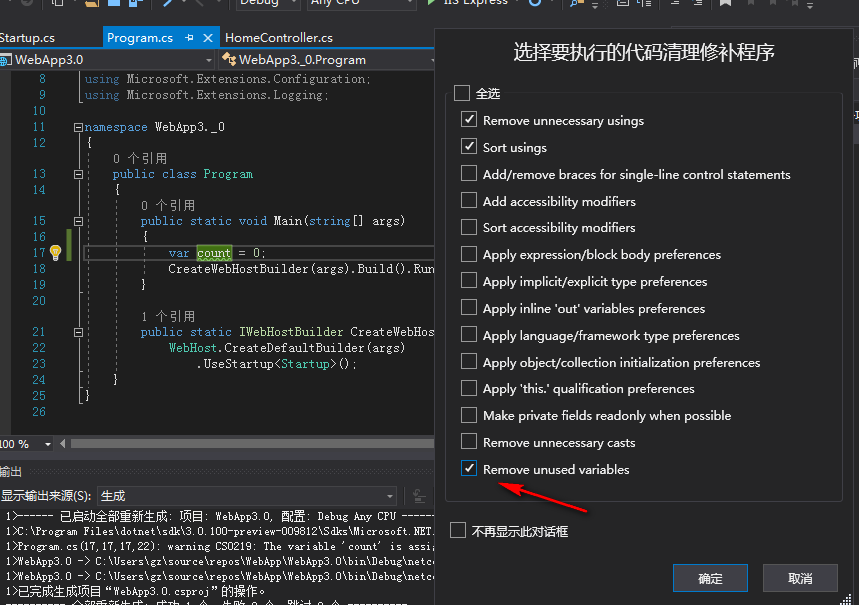This screenshot has height=605, width=859.
Task: Cancel the dialog with 取消
Action: pos(800,578)
